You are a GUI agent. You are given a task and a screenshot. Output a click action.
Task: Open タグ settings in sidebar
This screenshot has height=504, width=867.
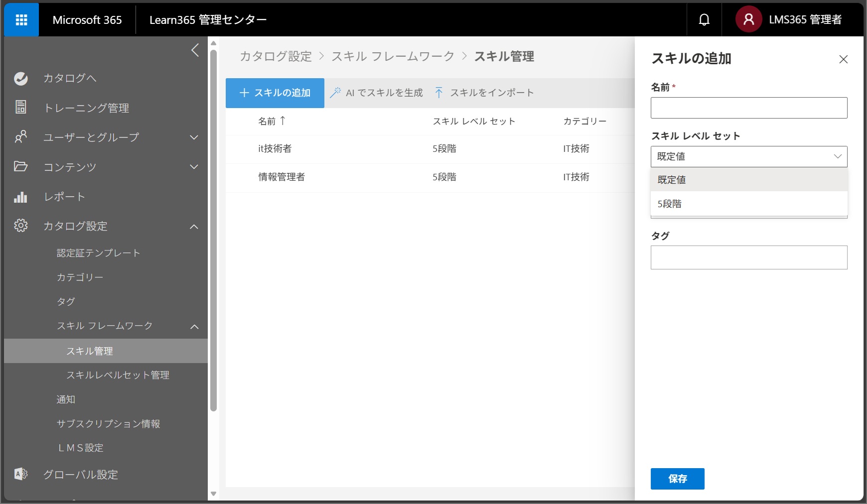click(66, 302)
